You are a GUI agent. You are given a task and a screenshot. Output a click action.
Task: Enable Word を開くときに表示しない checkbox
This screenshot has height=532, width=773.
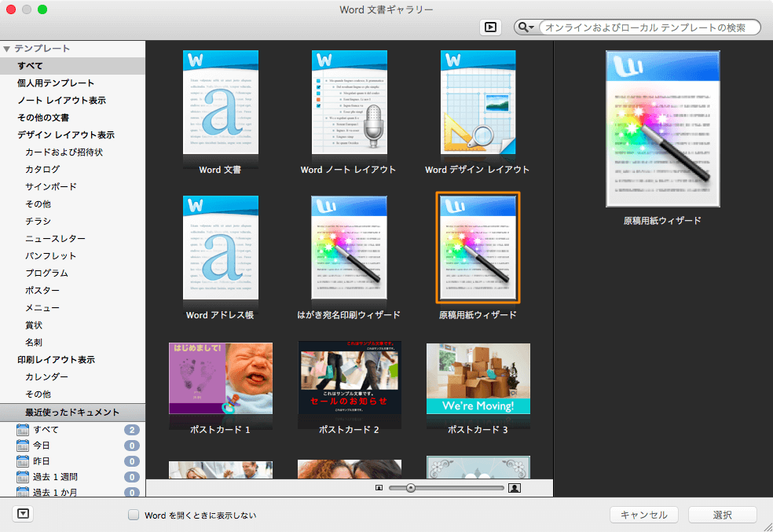134,515
